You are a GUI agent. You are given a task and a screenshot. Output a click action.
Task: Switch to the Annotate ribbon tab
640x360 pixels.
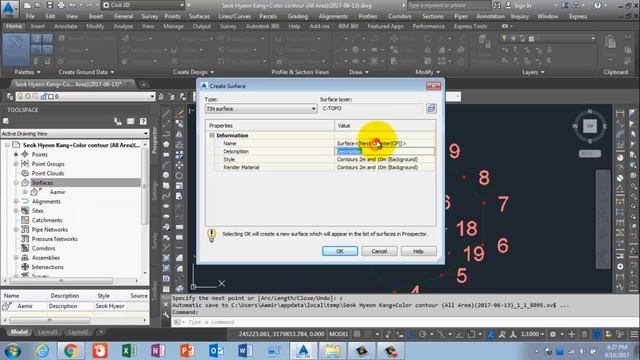[x=65, y=26]
